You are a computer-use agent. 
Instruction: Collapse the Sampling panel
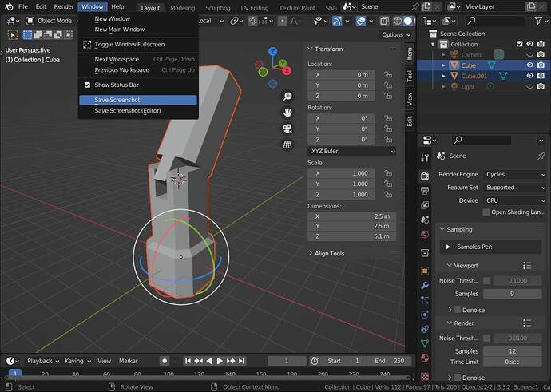(x=442, y=229)
